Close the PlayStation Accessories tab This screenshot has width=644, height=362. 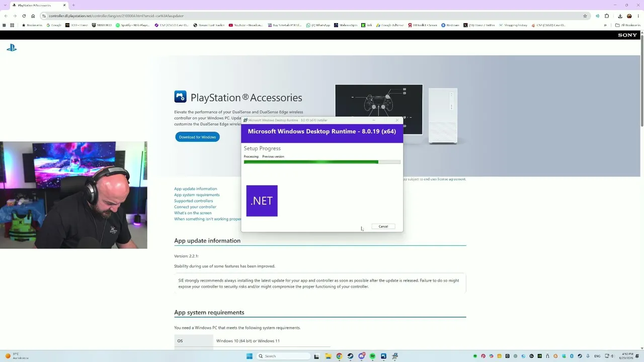[x=64, y=5]
